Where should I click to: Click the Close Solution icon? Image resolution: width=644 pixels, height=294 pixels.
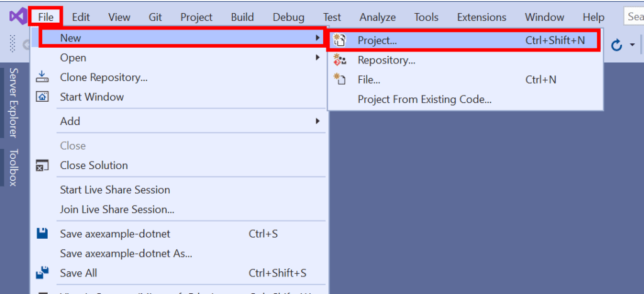click(42, 166)
